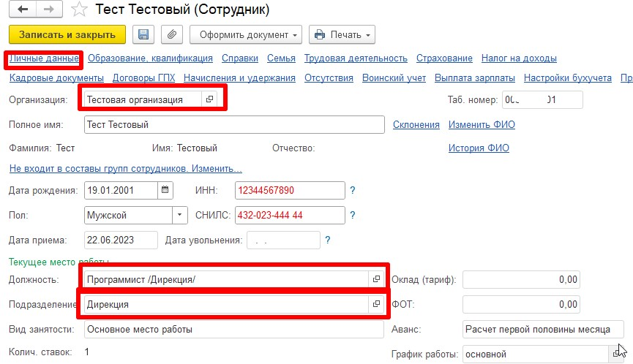The height and width of the screenshot is (364, 633).
Task: Expand the Оформить документ dropdown
Action: point(245,34)
